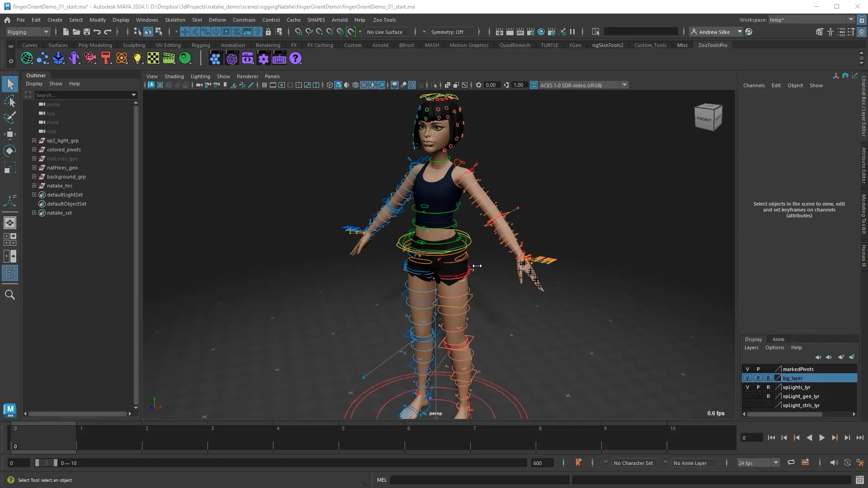Click the Symmetry: Off button
868x488 pixels.
(x=447, y=32)
